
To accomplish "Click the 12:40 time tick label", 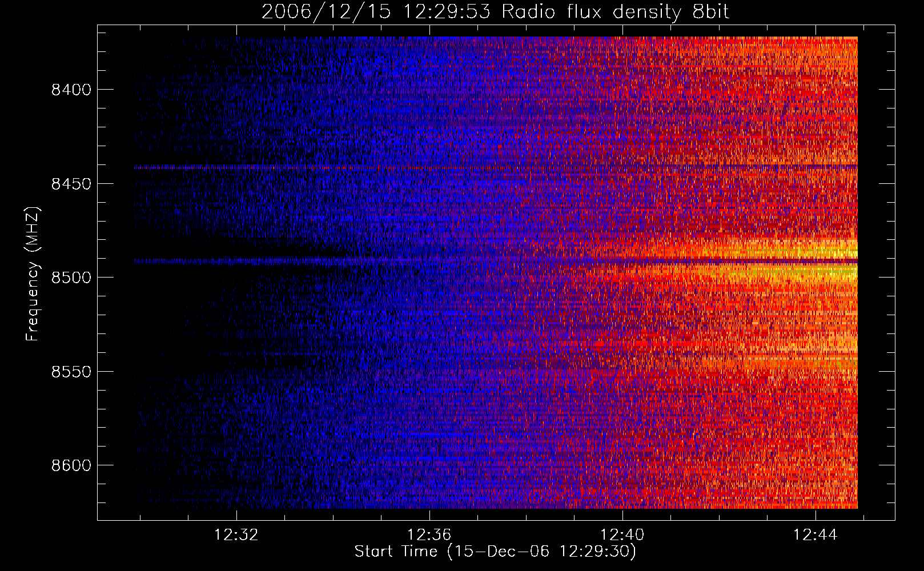I will 622,534.
